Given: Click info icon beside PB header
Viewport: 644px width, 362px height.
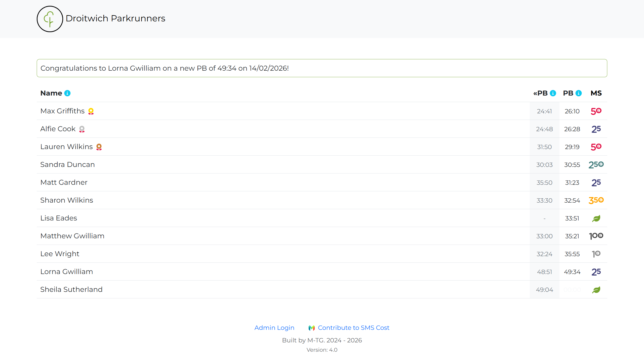Looking at the screenshot, I should [579, 93].
